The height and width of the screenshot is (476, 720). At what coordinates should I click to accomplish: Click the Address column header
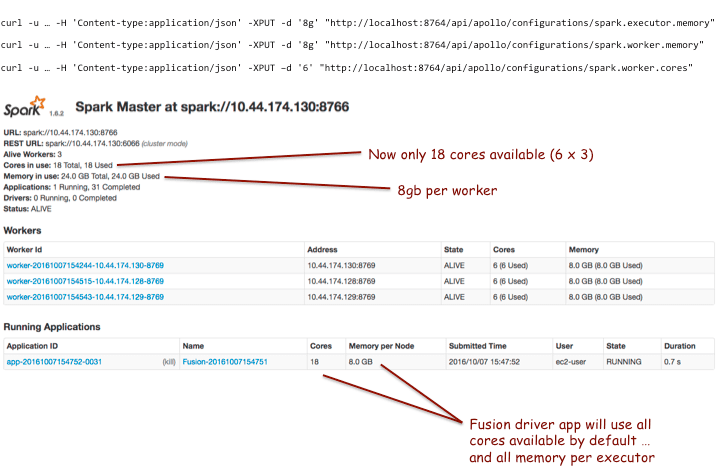[322, 250]
